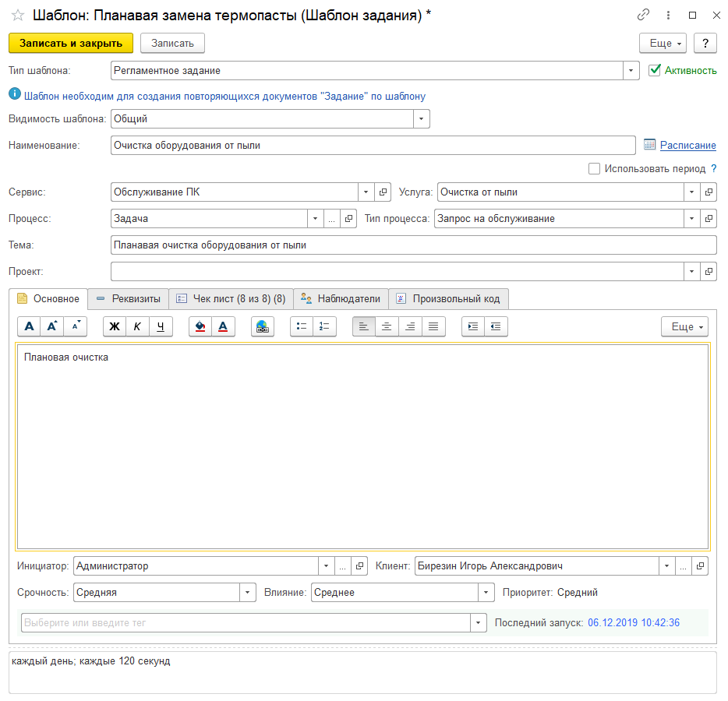Insert a bulleted list
This screenshot has width=728, height=701.
[x=302, y=327]
